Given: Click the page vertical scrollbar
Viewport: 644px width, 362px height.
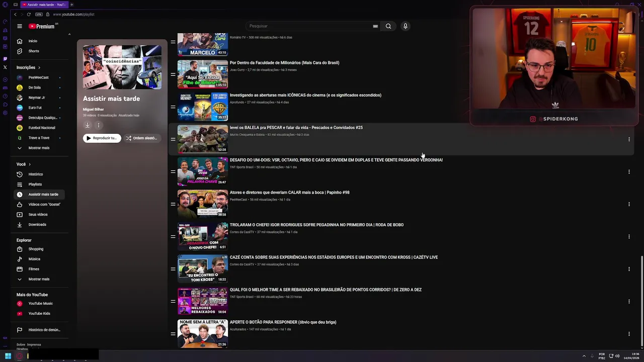Looking at the screenshot, I should point(641,301).
